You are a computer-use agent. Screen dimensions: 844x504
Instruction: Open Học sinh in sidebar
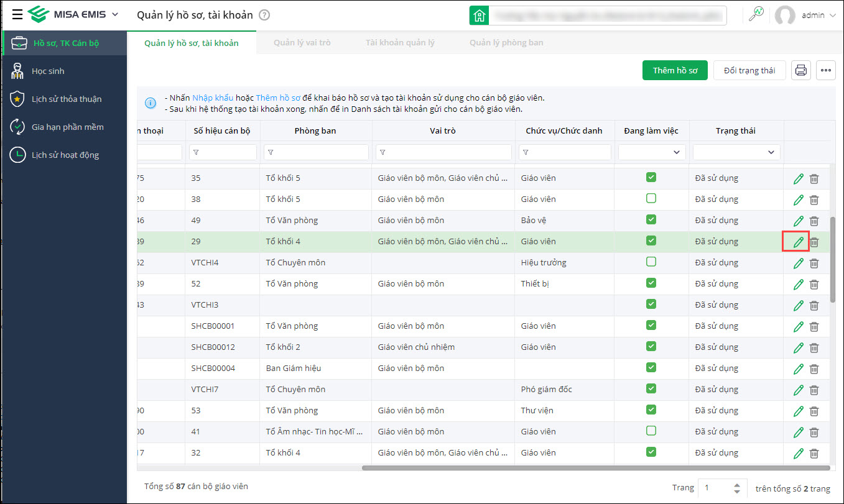coord(65,71)
